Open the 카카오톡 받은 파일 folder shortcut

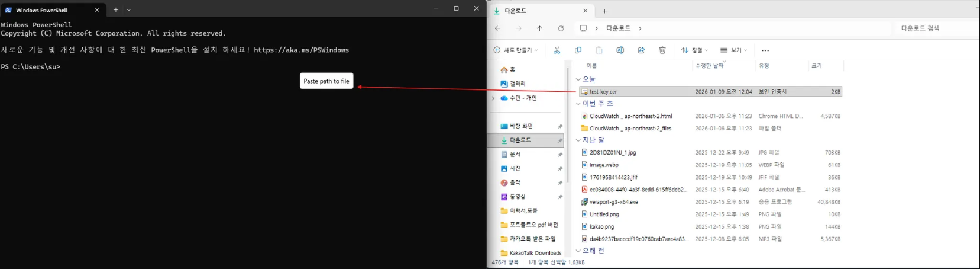[x=528, y=239]
